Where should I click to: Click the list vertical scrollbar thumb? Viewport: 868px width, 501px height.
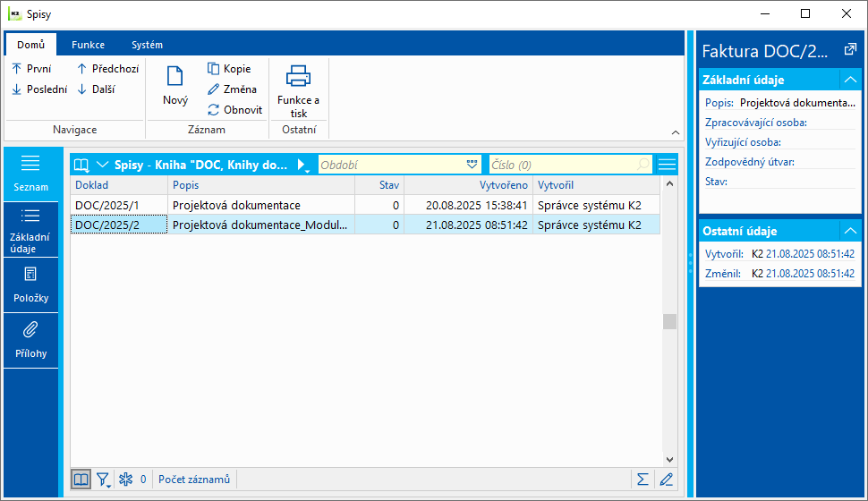click(x=669, y=321)
